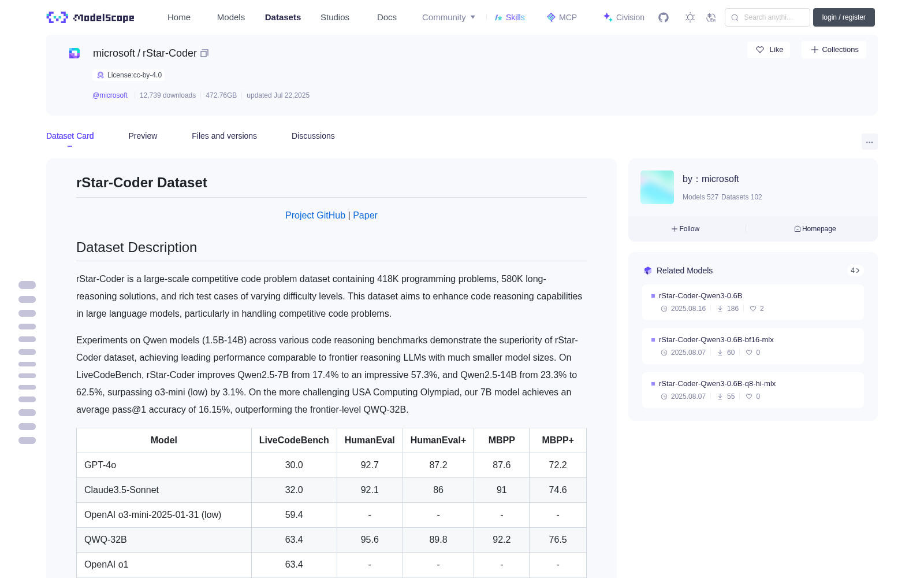Expand Related Models list arrow
Screen dimensions: 924x578
click(855, 271)
